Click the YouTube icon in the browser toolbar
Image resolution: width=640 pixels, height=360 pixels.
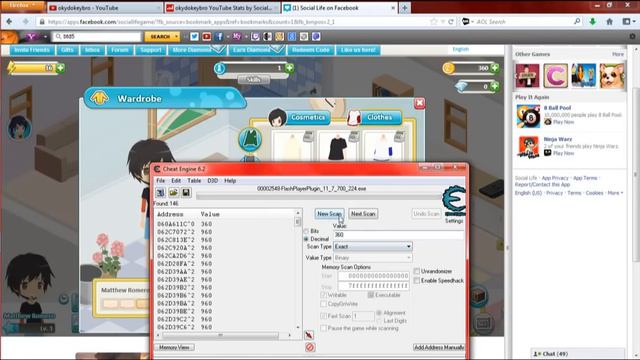(x=207, y=37)
